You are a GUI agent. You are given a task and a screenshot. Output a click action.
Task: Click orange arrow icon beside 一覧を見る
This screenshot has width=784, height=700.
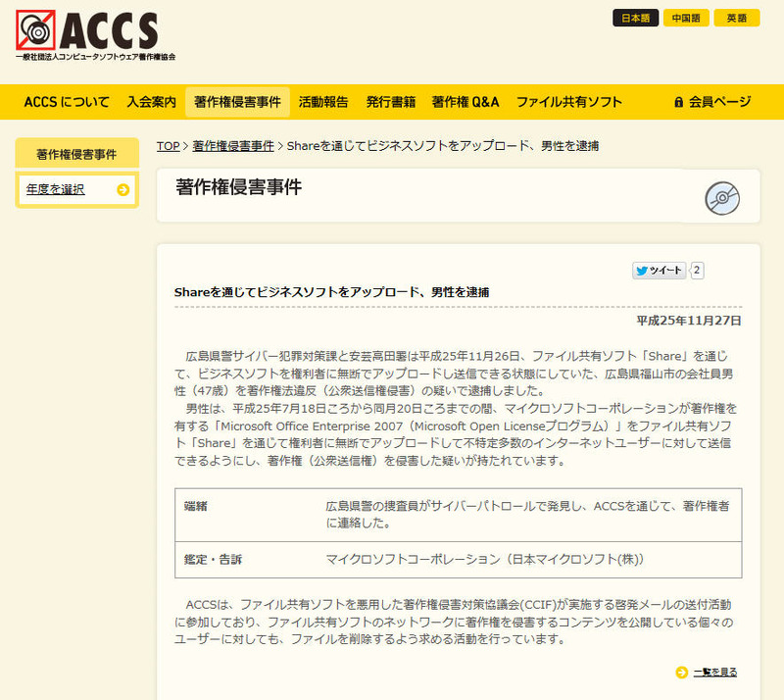(x=681, y=672)
